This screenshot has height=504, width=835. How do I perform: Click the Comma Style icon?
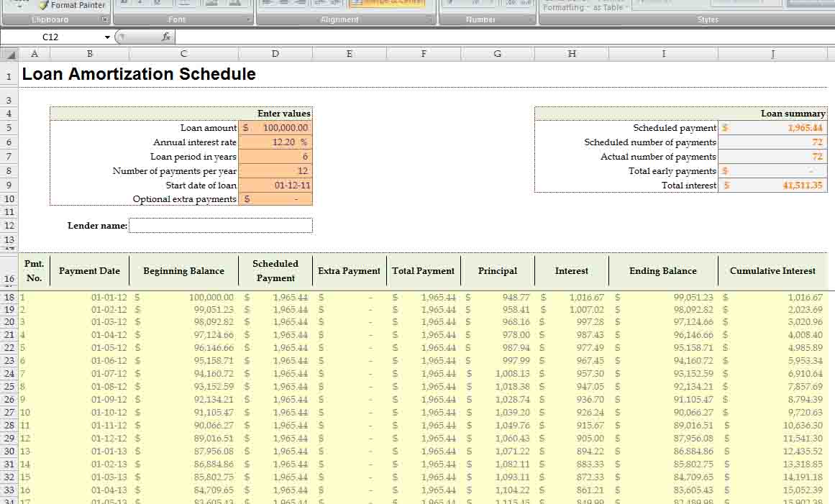[x=491, y=4]
